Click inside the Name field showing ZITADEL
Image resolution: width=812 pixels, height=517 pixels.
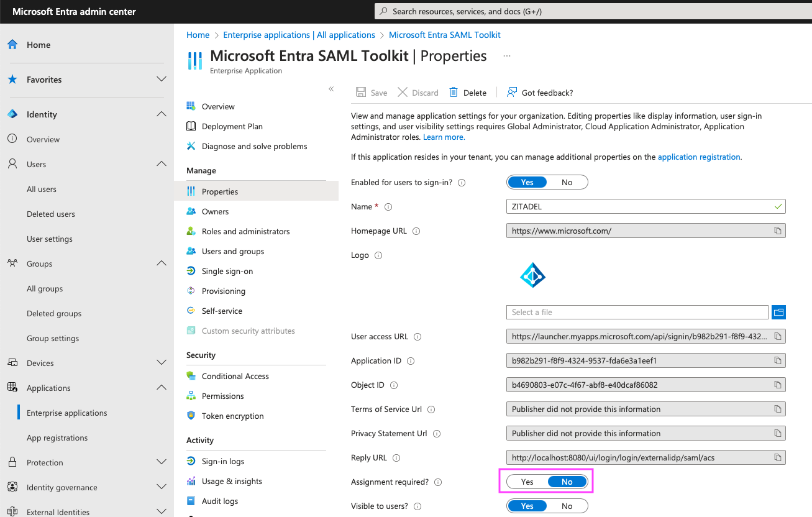[x=621, y=206]
